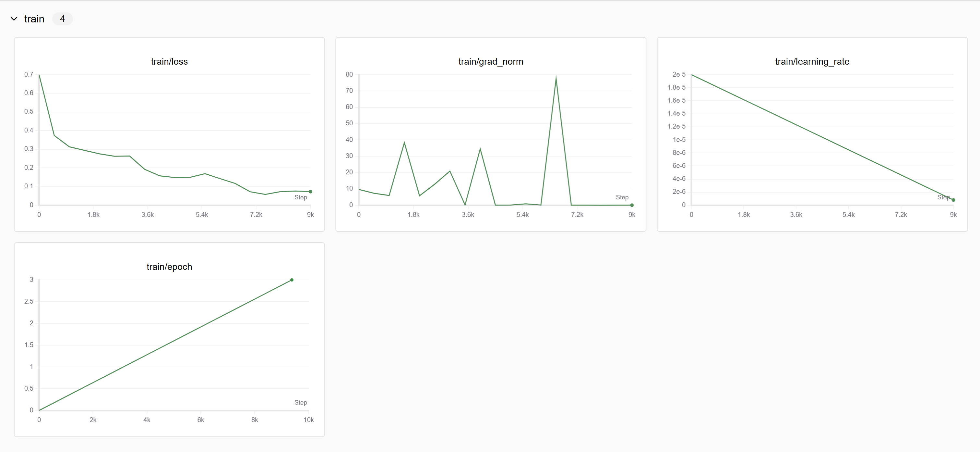Click final data point on train/epoch

pos(292,280)
